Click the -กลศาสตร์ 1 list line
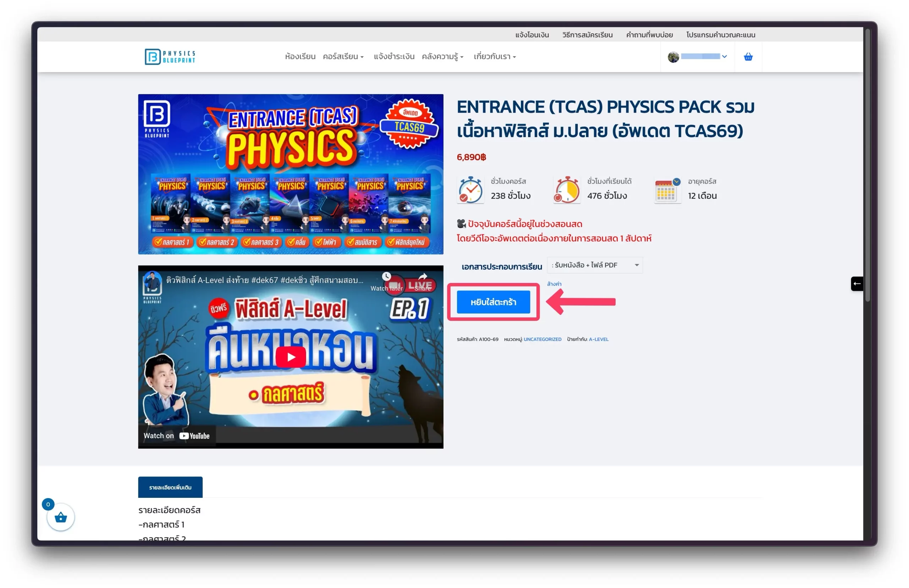Image resolution: width=909 pixels, height=588 pixels. tap(161, 524)
